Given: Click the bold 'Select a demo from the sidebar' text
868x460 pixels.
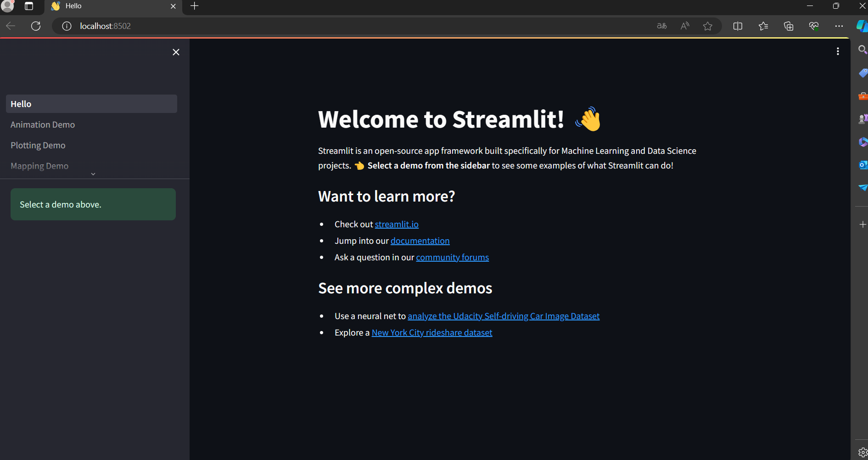Looking at the screenshot, I should pyautogui.click(x=429, y=165).
